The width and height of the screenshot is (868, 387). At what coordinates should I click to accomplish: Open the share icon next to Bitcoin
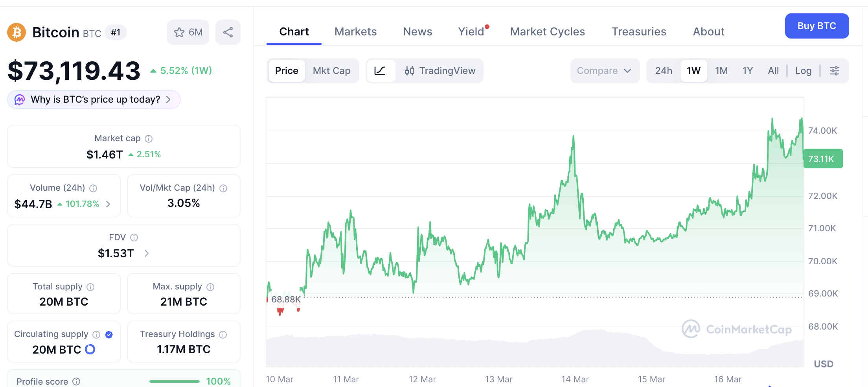228,32
